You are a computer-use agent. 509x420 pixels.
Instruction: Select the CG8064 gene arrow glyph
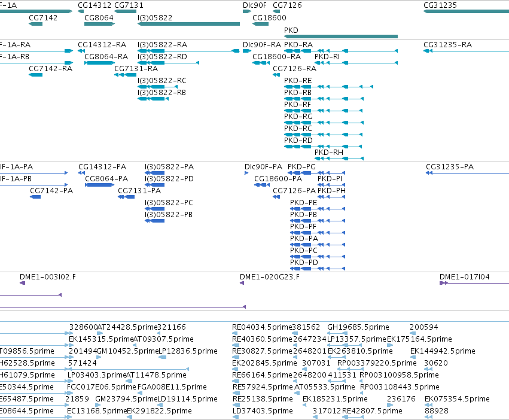coord(99,24)
